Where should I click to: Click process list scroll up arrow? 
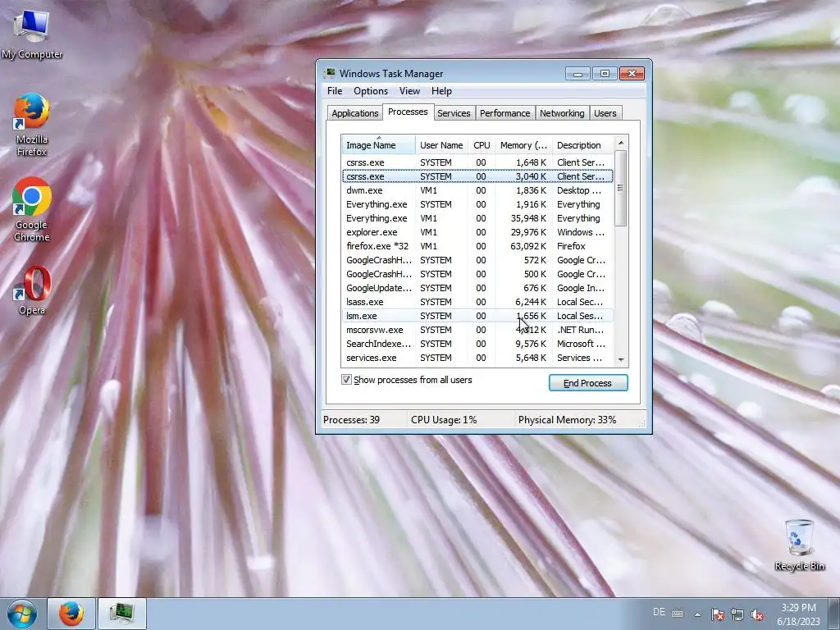point(621,143)
